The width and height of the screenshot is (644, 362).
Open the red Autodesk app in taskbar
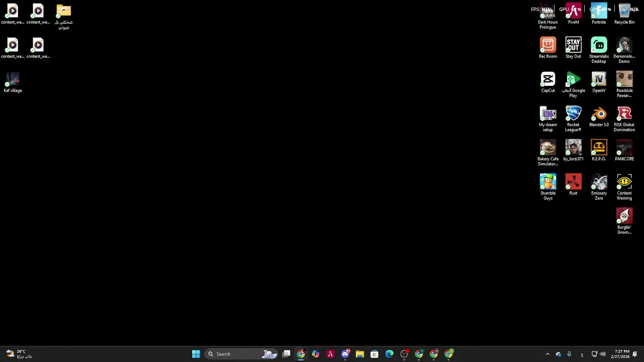pos(330,354)
